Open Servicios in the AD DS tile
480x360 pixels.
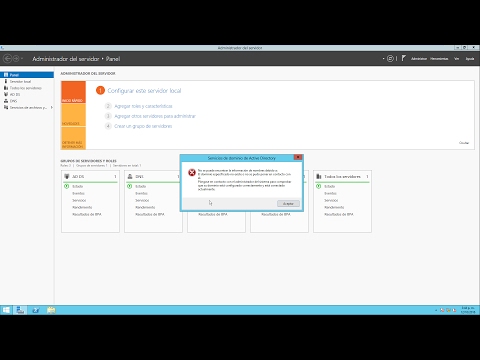tap(79, 200)
